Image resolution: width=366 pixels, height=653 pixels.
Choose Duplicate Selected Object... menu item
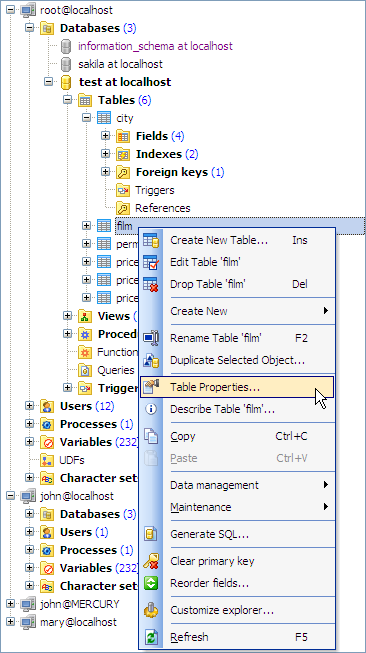[x=237, y=360]
